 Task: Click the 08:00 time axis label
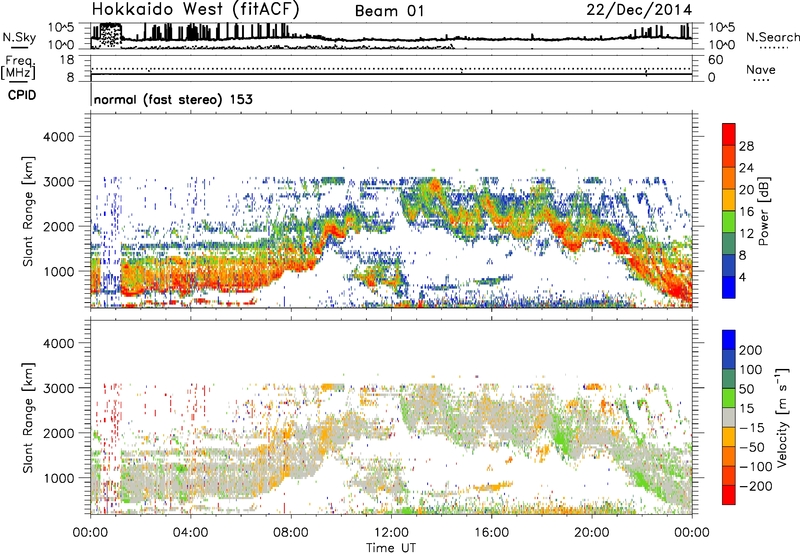coord(290,533)
